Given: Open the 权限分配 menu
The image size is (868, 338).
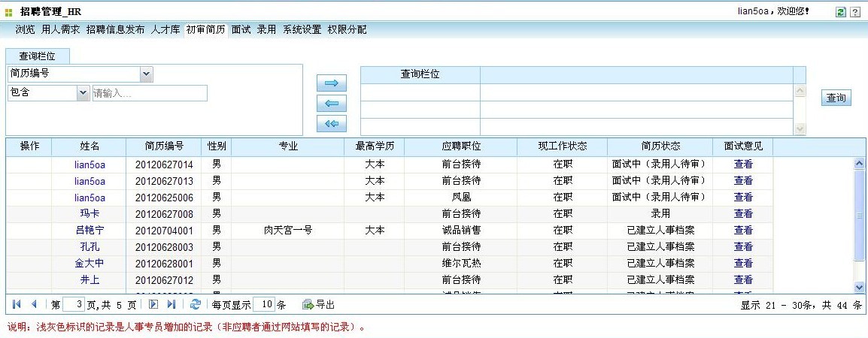Looking at the screenshot, I should 347,30.
